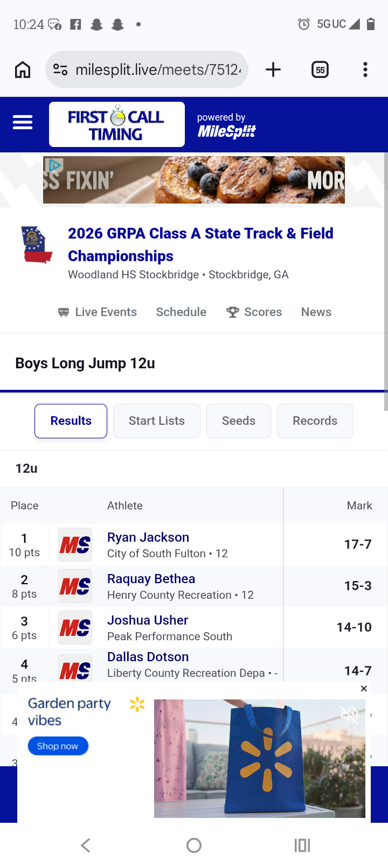Unmute the Walmart ad video
Viewport: 388px width, 868px height.
click(350, 715)
